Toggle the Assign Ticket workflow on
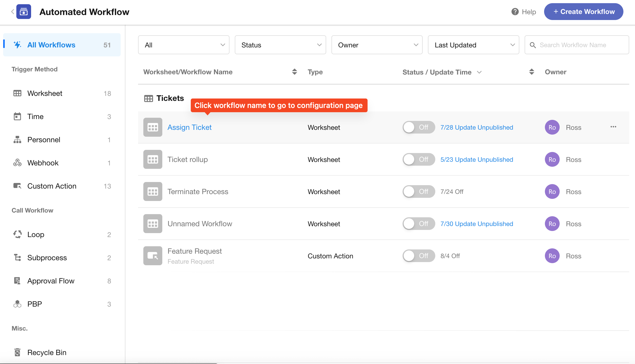The width and height of the screenshot is (635, 364). tap(418, 127)
